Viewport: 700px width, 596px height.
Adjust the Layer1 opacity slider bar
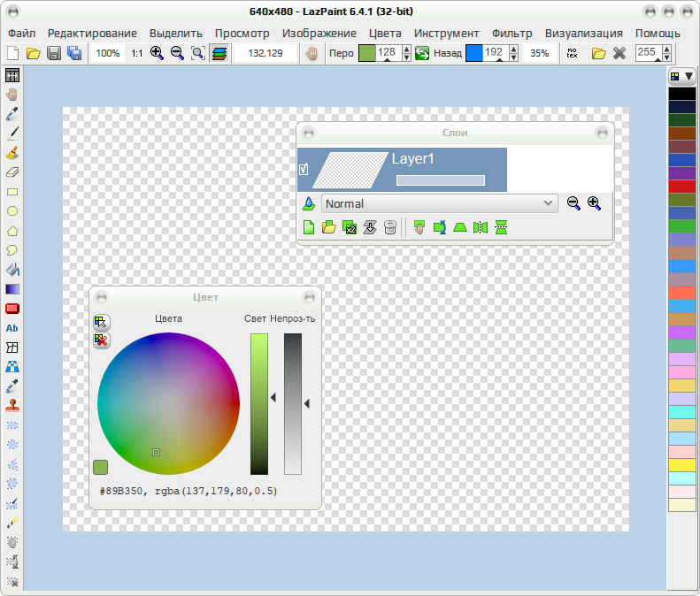pos(441,180)
